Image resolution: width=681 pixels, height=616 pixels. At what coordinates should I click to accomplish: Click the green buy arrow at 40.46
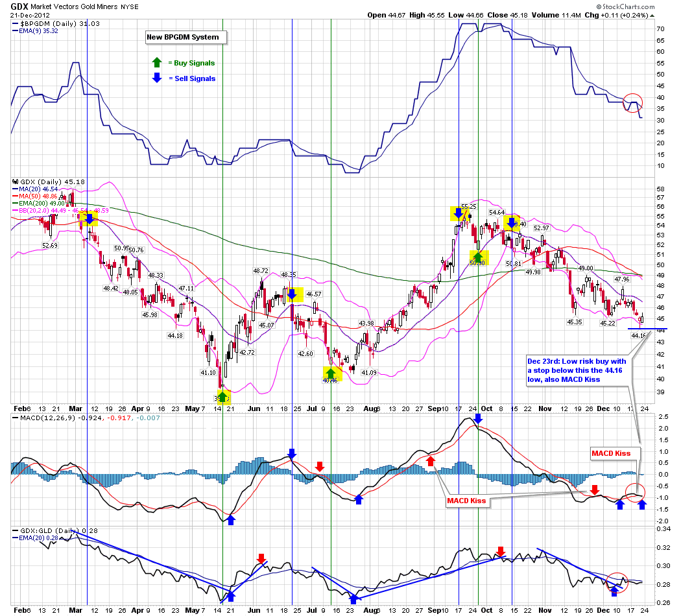331,373
